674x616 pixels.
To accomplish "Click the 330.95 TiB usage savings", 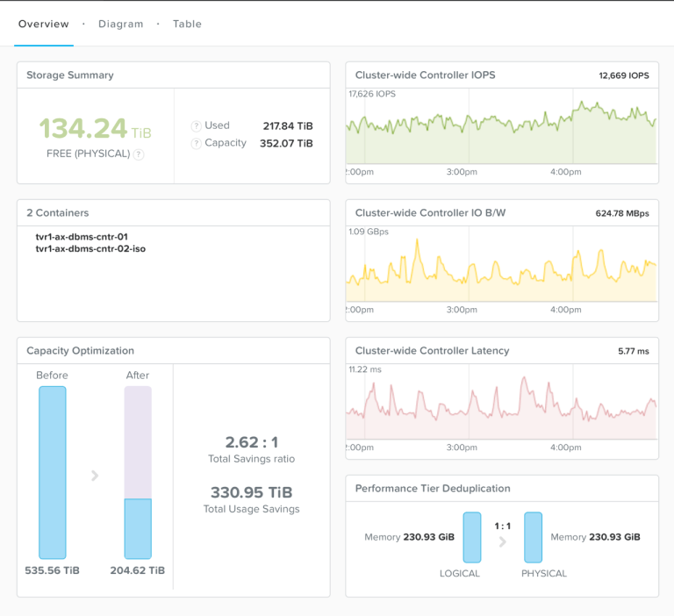I will [x=252, y=492].
